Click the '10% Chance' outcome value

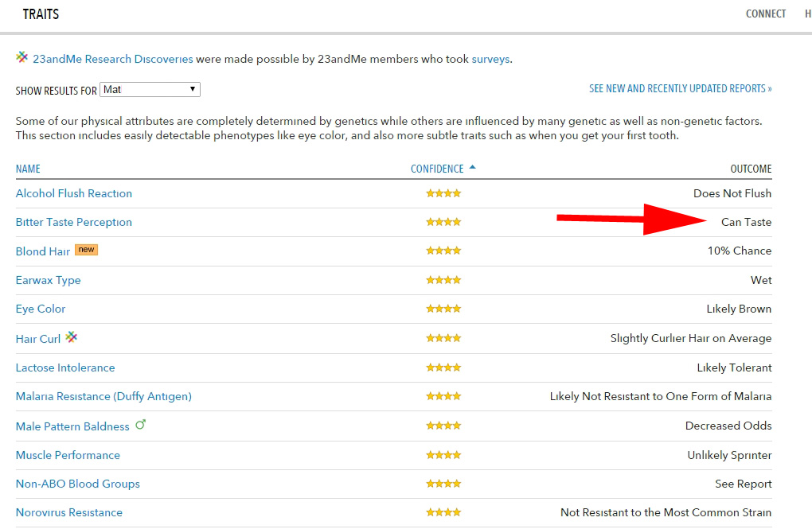click(x=740, y=251)
